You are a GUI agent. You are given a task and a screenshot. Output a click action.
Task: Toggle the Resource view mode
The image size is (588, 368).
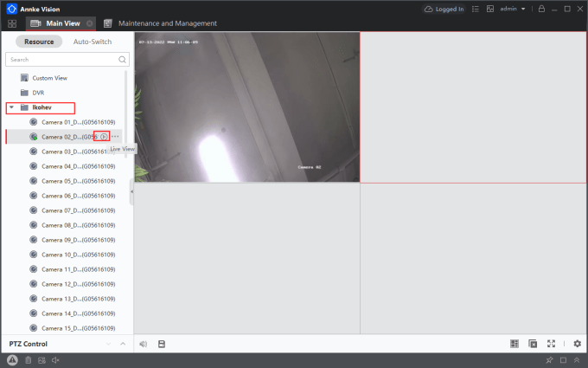click(39, 42)
